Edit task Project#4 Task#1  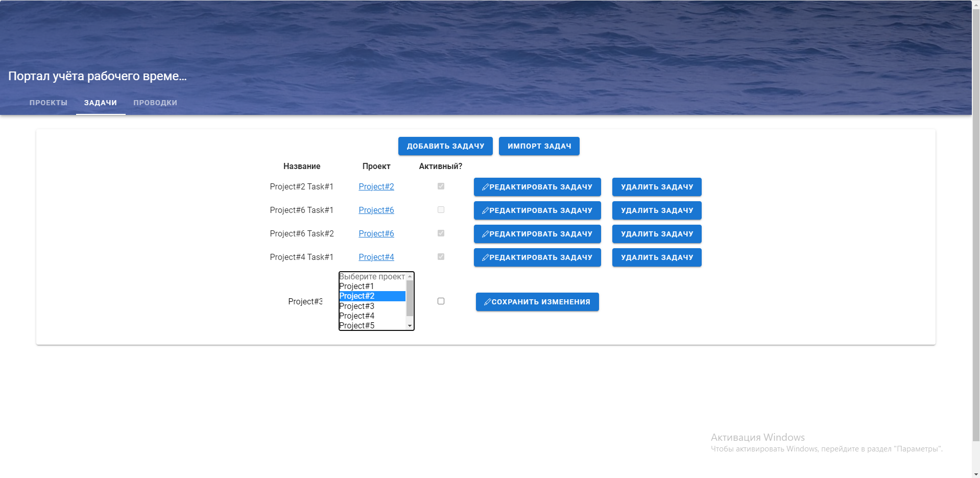coord(537,257)
